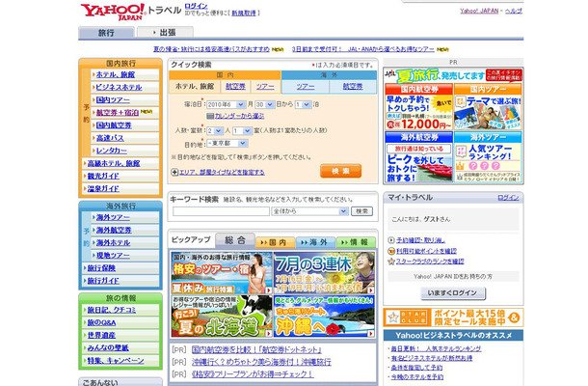The width and height of the screenshot is (588, 386).
Task: Open the 目的地 destination dropdown
Action: [x=226, y=142]
